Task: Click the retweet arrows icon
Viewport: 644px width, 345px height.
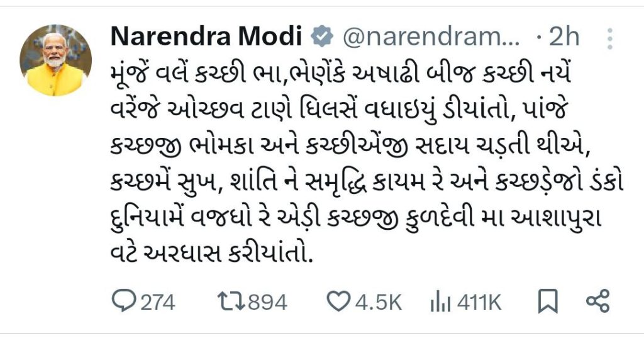Action: [x=232, y=302]
